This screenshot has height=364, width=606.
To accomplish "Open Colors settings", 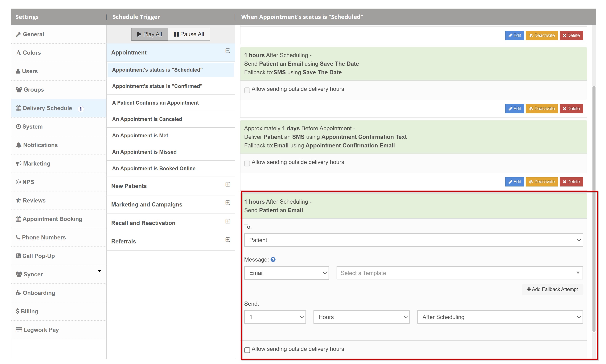I will pos(58,53).
